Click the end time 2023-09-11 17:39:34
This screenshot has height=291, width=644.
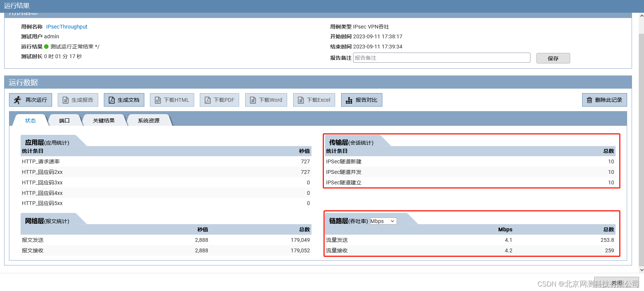377,47
